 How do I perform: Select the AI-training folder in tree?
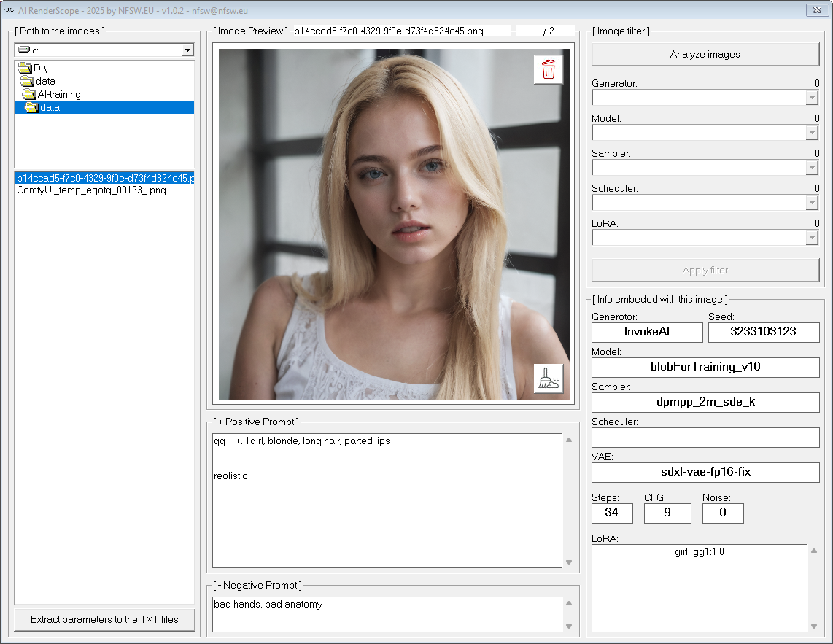point(58,94)
